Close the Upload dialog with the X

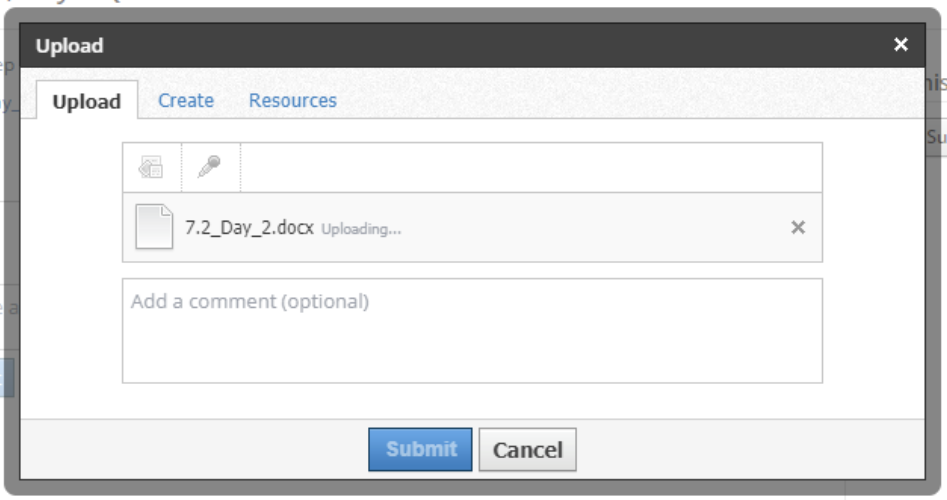[901, 45]
